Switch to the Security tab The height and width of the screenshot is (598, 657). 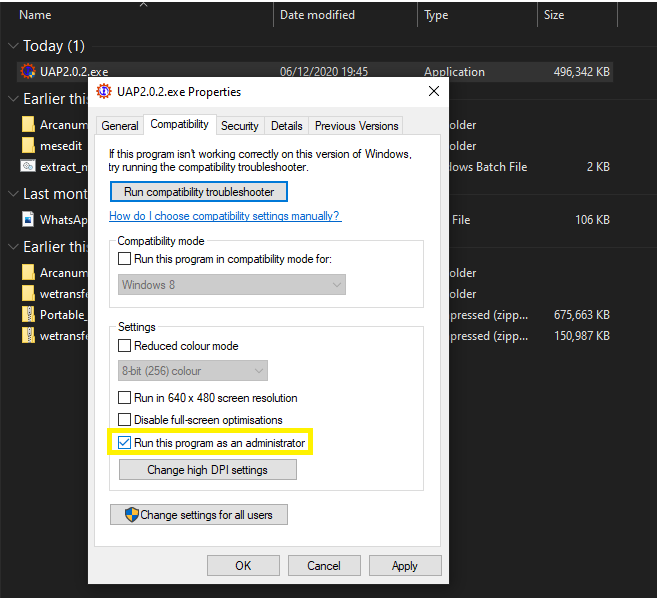coord(240,126)
